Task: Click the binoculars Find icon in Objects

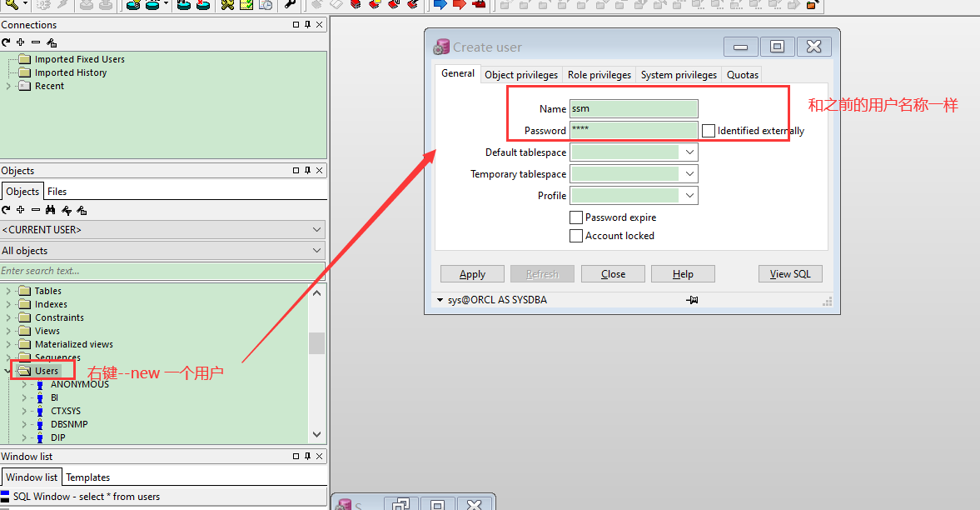Action: click(x=51, y=210)
